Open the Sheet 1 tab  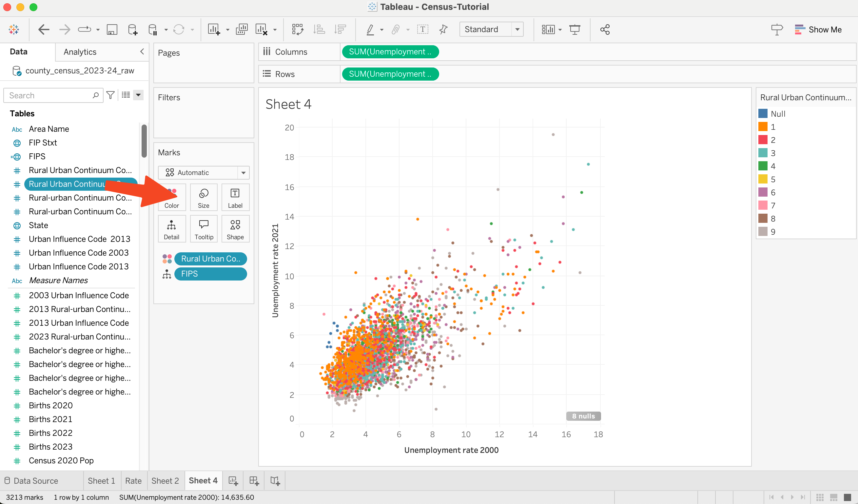pyautogui.click(x=102, y=480)
